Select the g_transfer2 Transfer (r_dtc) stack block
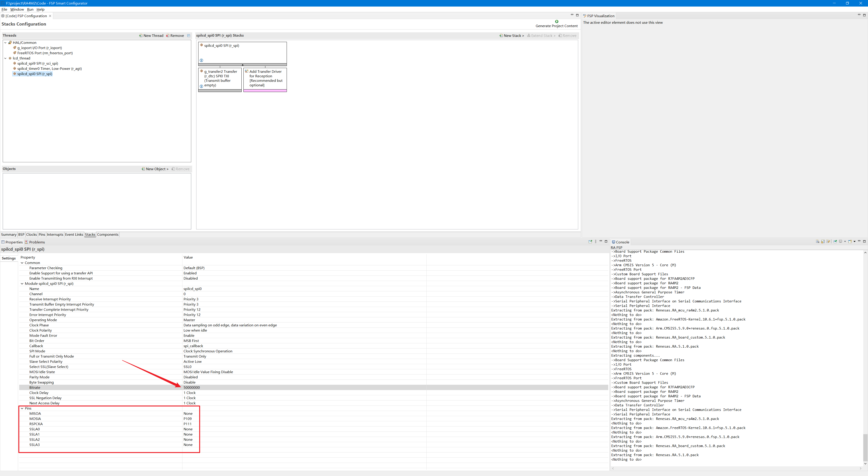 point(220,80)
